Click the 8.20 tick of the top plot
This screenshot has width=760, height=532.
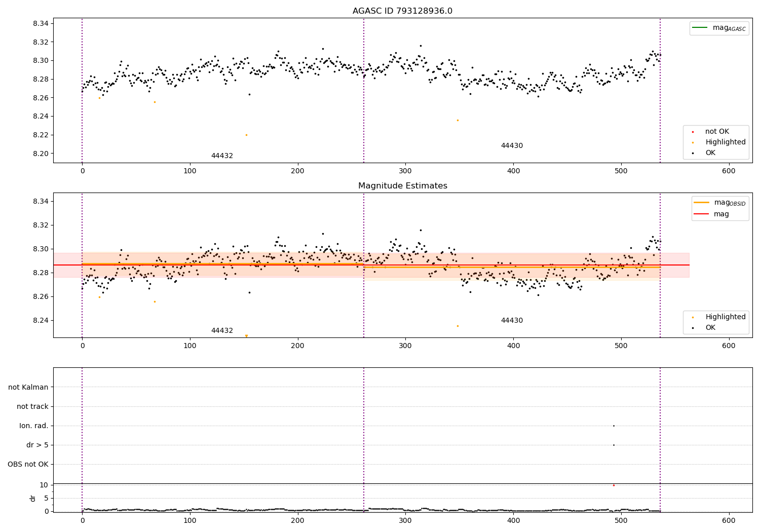click(41, 154)
